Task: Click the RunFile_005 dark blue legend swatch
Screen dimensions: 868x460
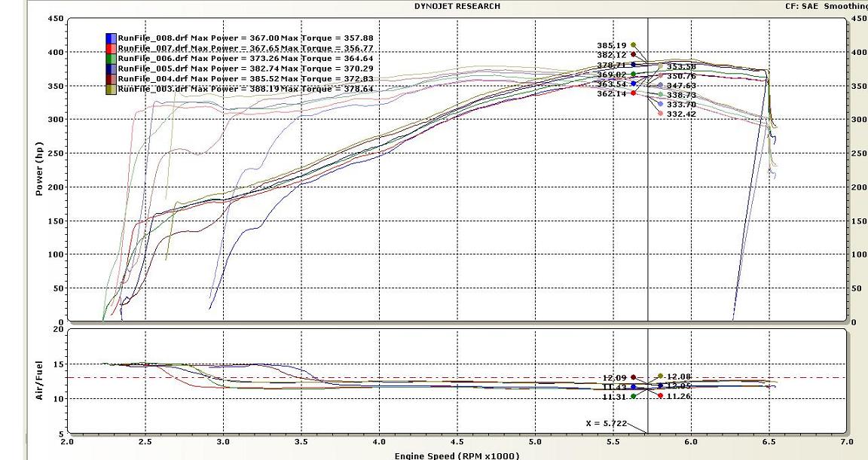Action: [x=111, y=69]
